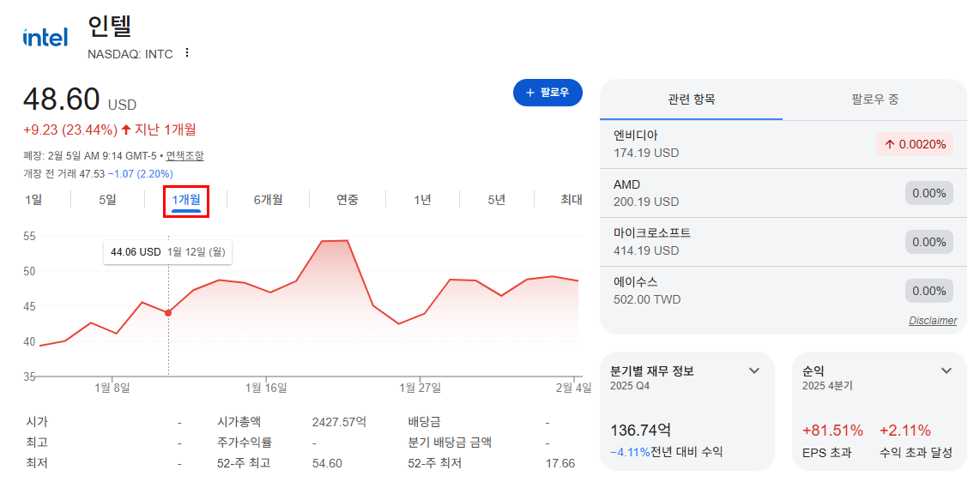Switch to the 팔로우 중 tab

click(x=875, y=99)
